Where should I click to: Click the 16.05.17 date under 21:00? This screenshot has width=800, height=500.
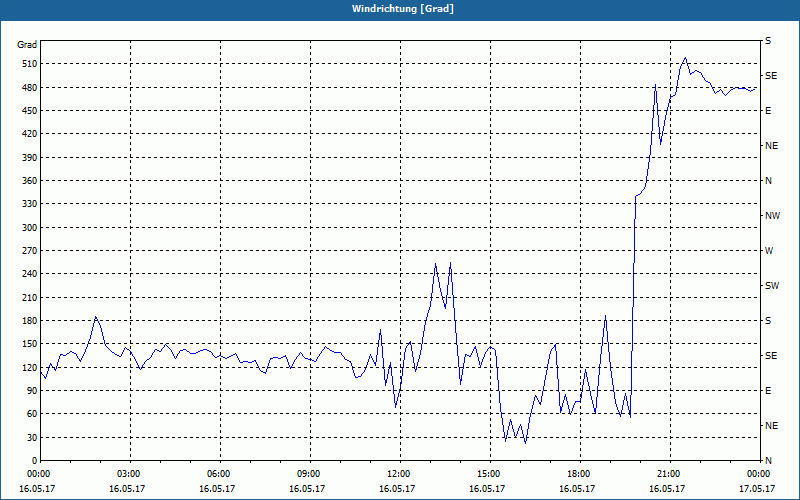(x=666, y=488)
